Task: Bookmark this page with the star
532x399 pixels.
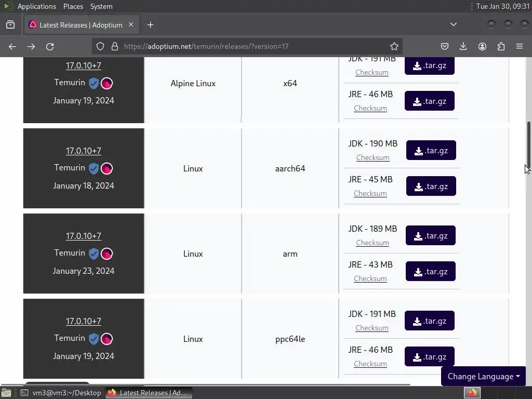Action: (x=394, y=46)
